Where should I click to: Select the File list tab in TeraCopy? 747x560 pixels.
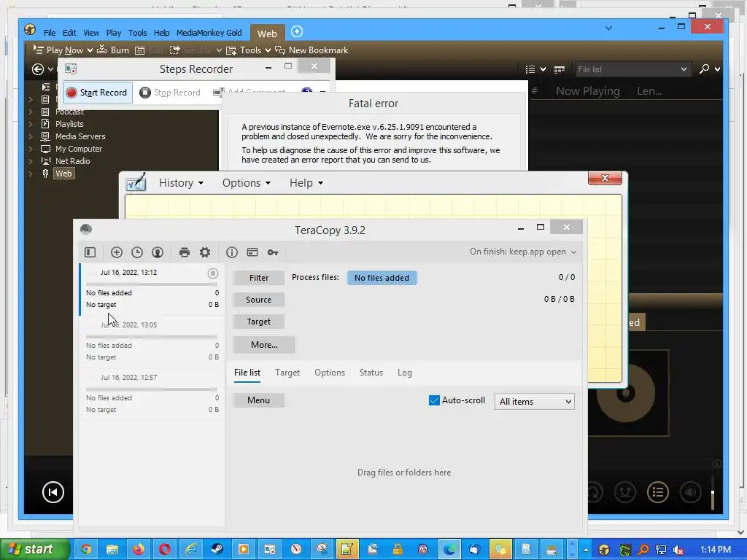247,373
